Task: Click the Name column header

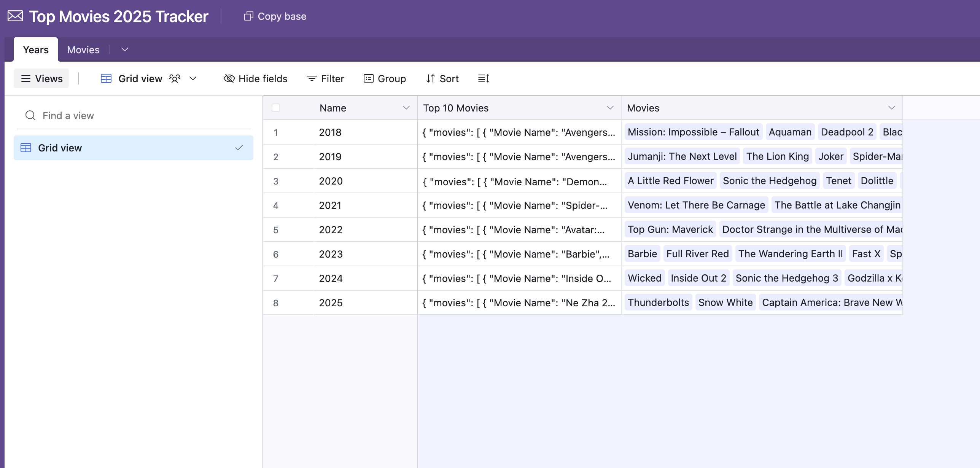Action: coord(366,108)
